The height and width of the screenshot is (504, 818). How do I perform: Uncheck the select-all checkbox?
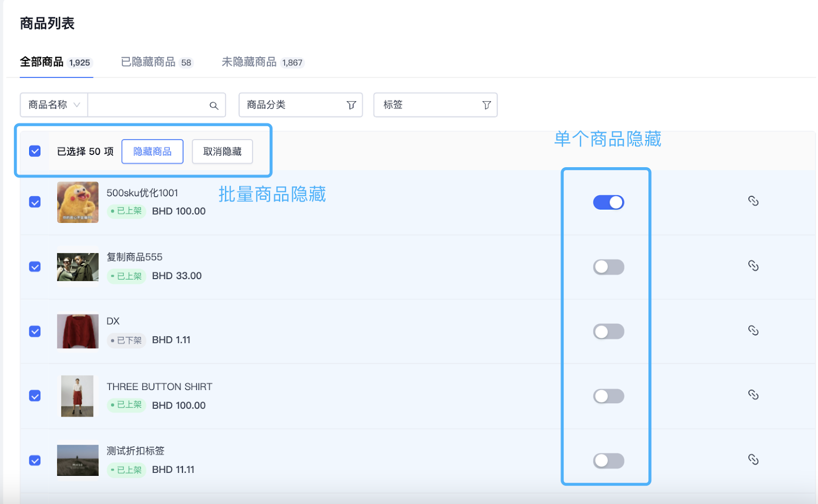[x=35, y=151]
